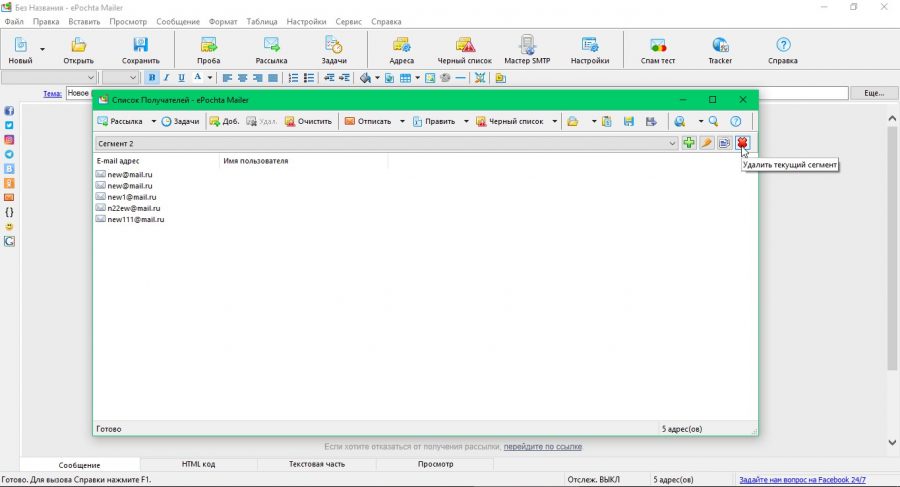The height and width of the screenshot is (487, 900).
Task: Open help question mark in recipients toolbar
Action: coord(736,121)
